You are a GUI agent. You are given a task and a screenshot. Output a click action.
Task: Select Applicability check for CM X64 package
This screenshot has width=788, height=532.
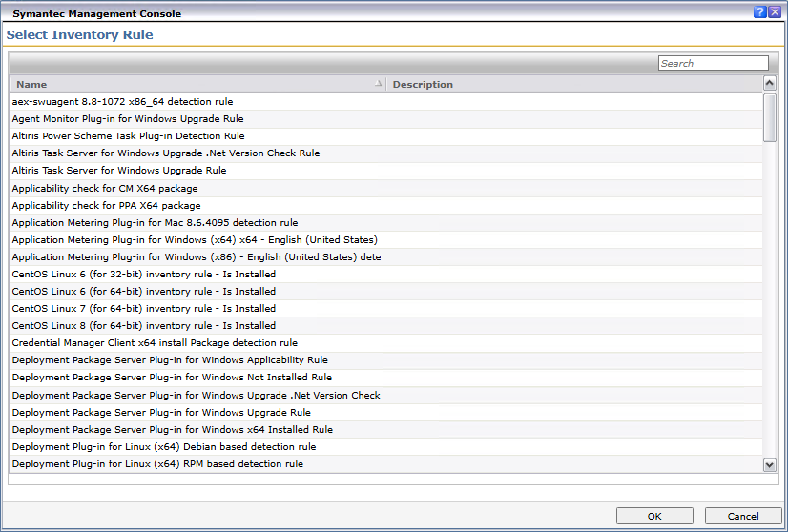click(385, 189)
